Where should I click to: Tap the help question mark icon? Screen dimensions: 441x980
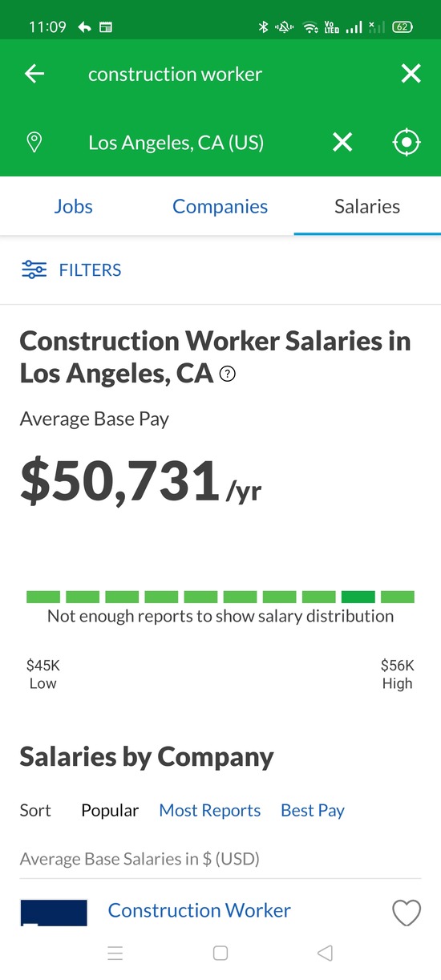[227, 374]
